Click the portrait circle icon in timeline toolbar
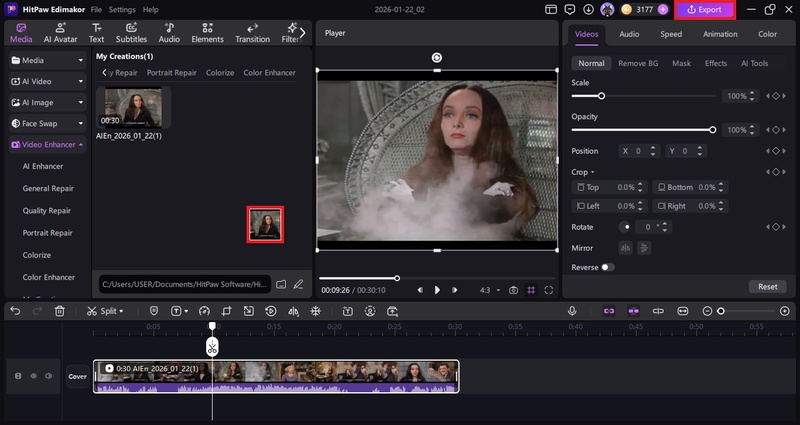 click(370, 311)
